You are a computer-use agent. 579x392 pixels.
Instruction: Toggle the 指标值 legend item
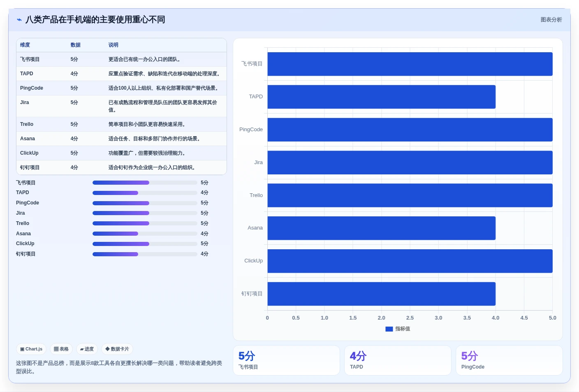[398, 329]
